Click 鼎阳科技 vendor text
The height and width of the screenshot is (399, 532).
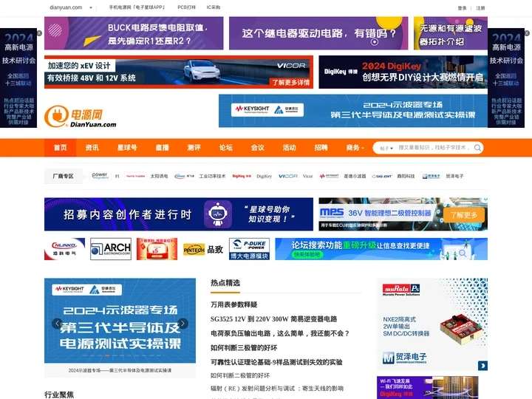pyautogui.click(x=406, y=176)
